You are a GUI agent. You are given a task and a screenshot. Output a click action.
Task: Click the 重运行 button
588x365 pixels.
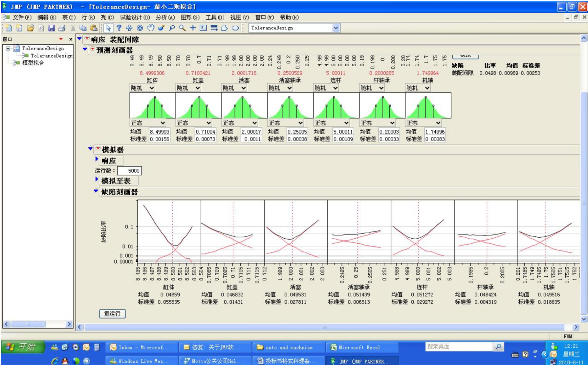112,314
